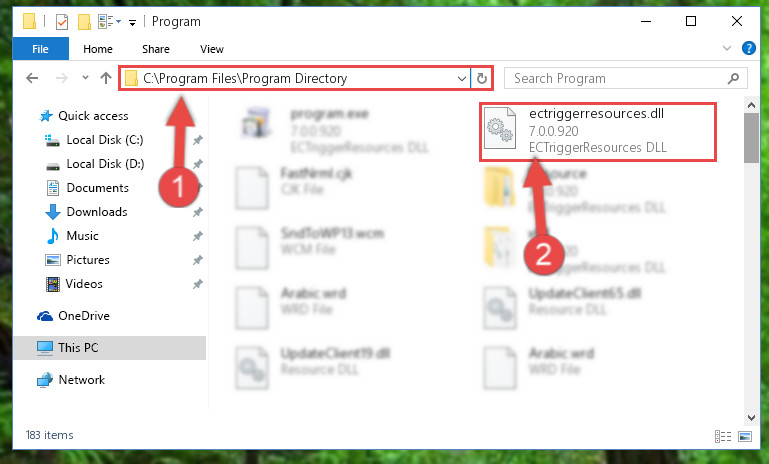
Task: Switch to the View ribbon tab
Action: (x=211, y=49)
